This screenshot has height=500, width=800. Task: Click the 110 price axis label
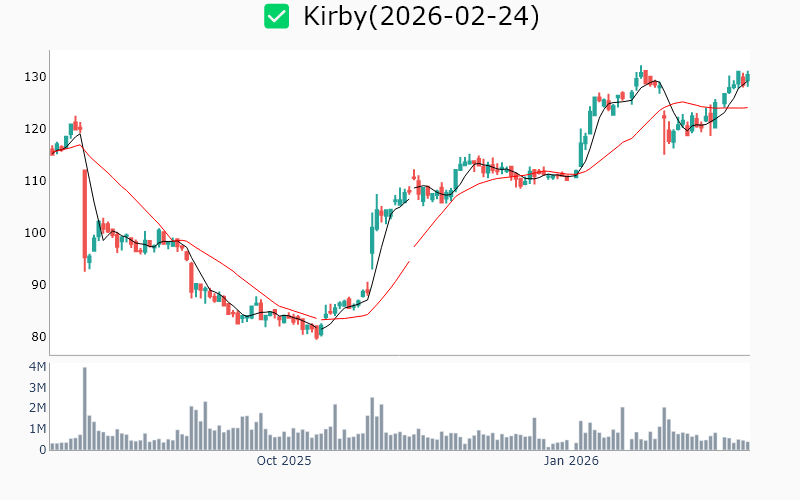tap(36, 181)
